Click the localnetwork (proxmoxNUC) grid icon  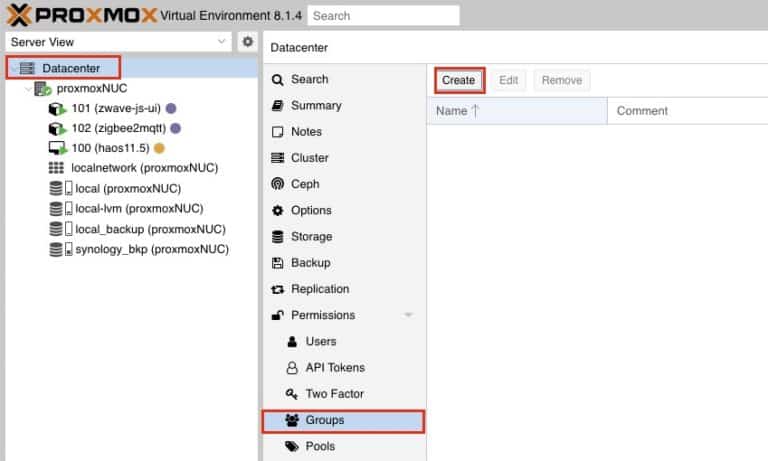(57, 168)
